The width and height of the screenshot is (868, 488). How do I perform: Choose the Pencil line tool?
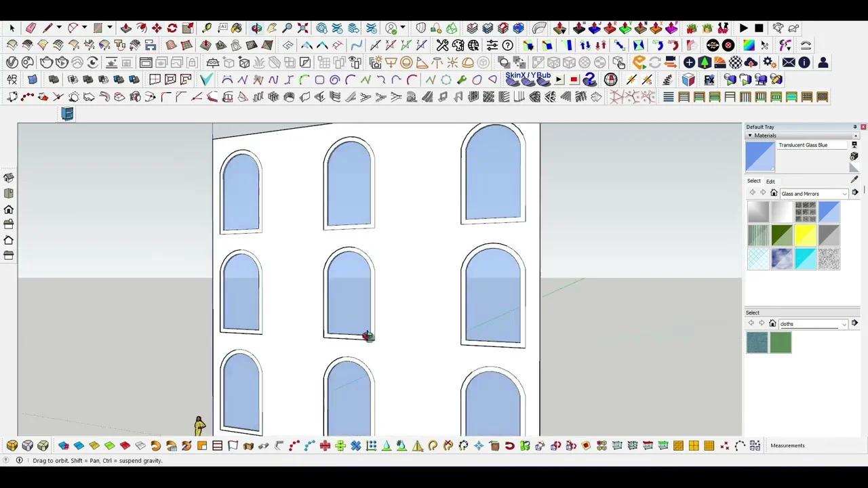pyautogui.click(x=47, y=28)
